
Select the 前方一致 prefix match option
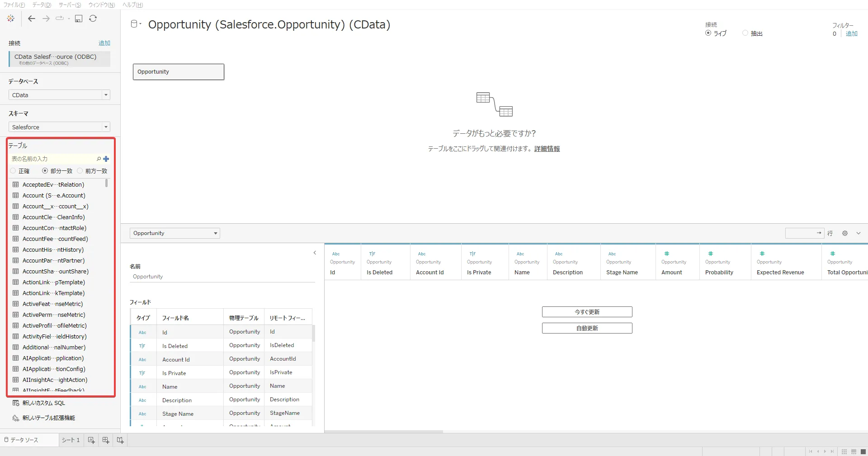(x=80, y=171)
